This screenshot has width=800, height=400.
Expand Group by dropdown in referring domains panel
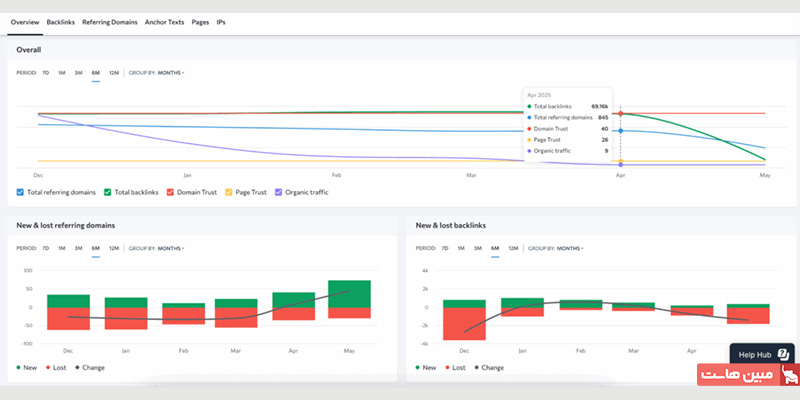170,248
